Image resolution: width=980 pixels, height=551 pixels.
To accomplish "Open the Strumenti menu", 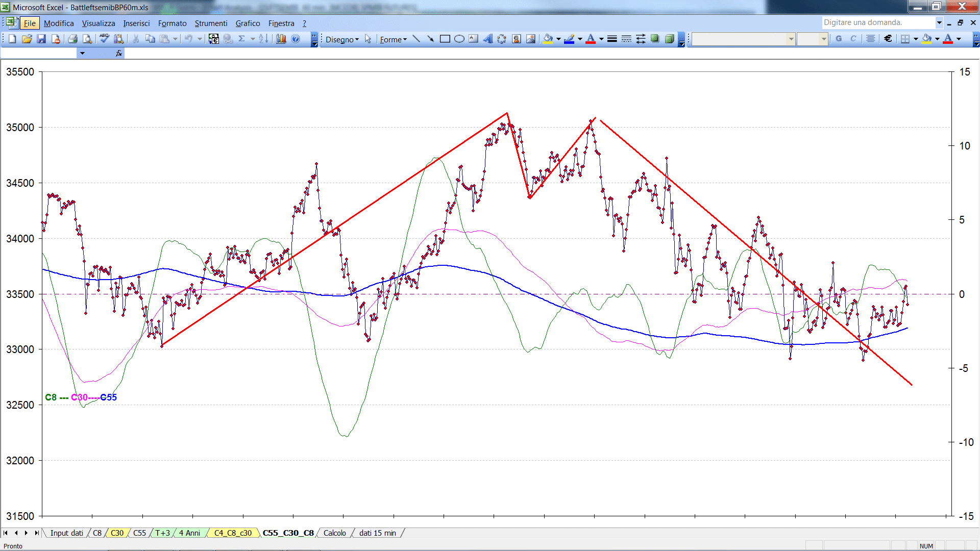I will pos(211,23).
